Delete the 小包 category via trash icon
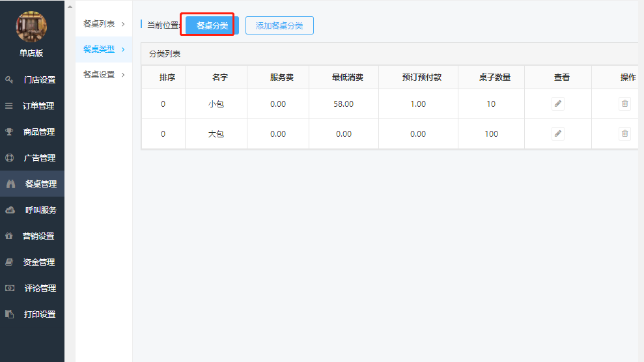This screenshot has height=362, width=644. (624, 104)
